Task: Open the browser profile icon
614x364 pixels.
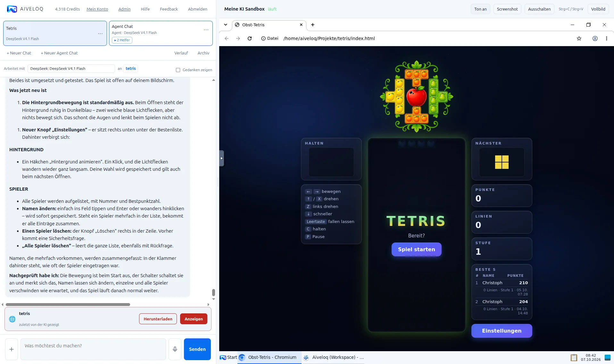Action: [595, 38]
